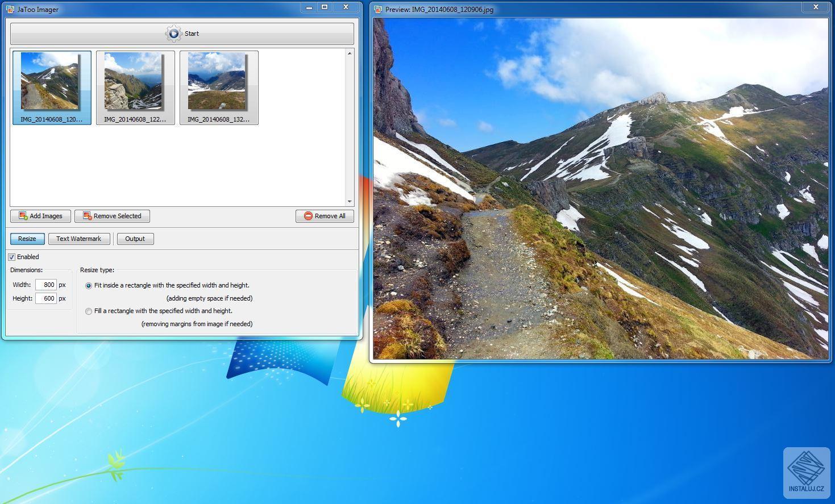Click the Remove Selected minus icon
The height and width of the screenshot is (504, 835).
point(87,216)
